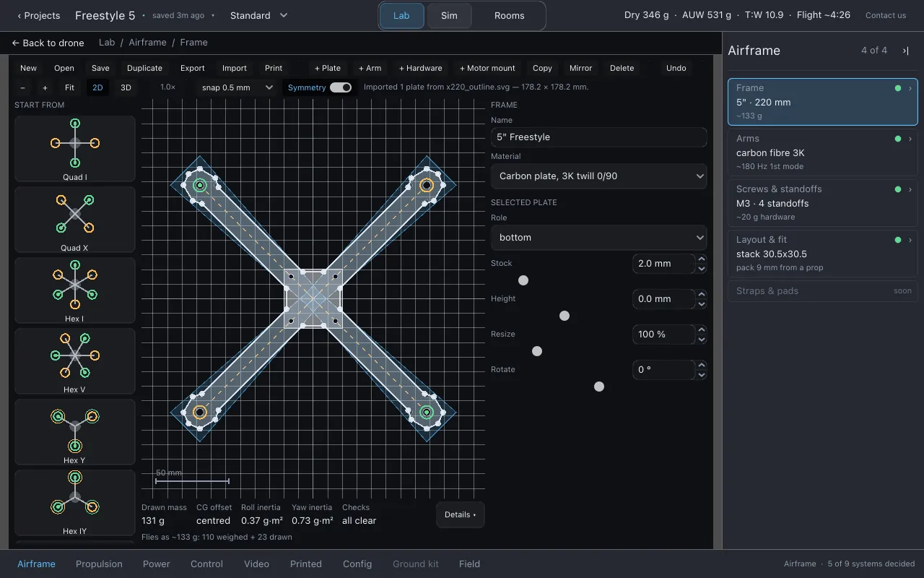Image resolution: width=924 pixels, height=578 pixels.
Task: Open the Standard mode dropdown
Action: [x=259, y=15]
